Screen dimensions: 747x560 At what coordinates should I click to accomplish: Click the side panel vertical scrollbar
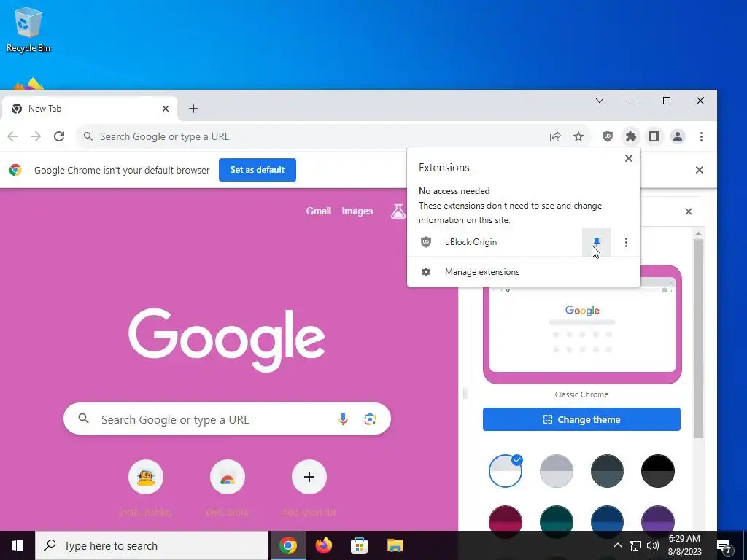point(698,338)
